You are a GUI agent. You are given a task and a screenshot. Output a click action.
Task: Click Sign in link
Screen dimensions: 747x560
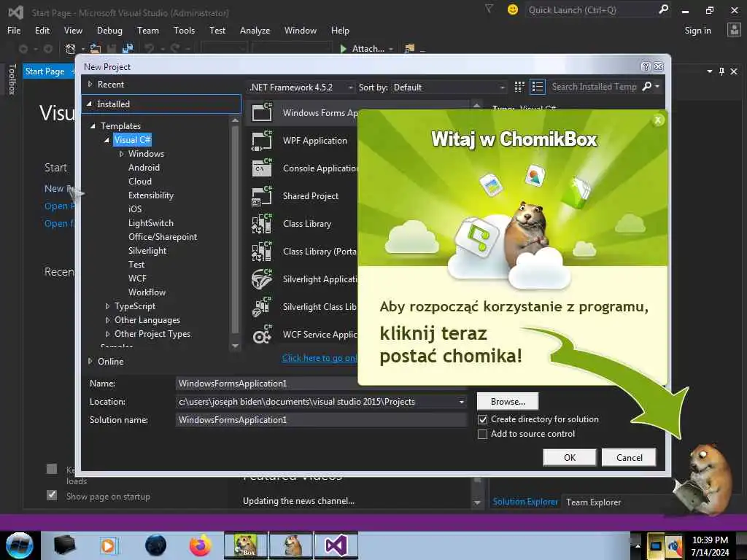point(697,31)
